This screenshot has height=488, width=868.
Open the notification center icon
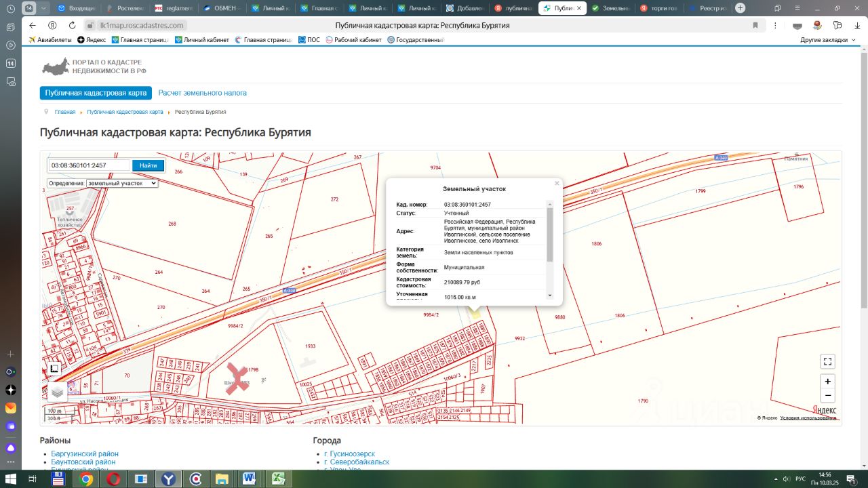[x=852, y=479]
